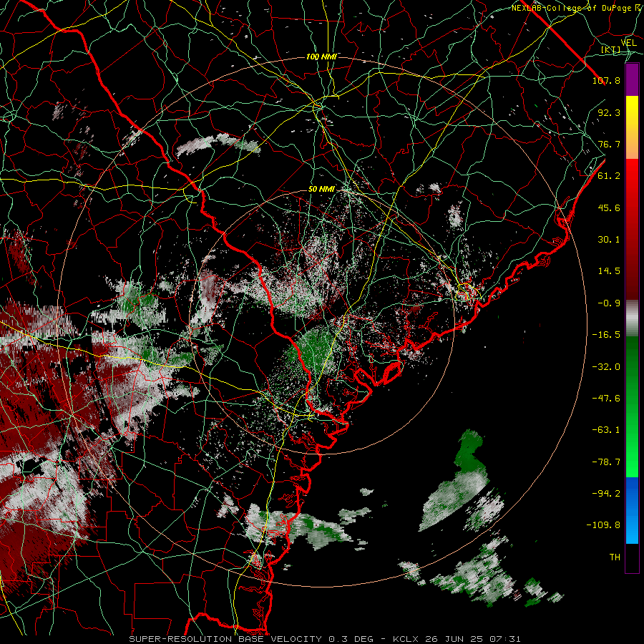Click the [KT] units label
Viewport: 644px width, 644px height.
[611, 49]
